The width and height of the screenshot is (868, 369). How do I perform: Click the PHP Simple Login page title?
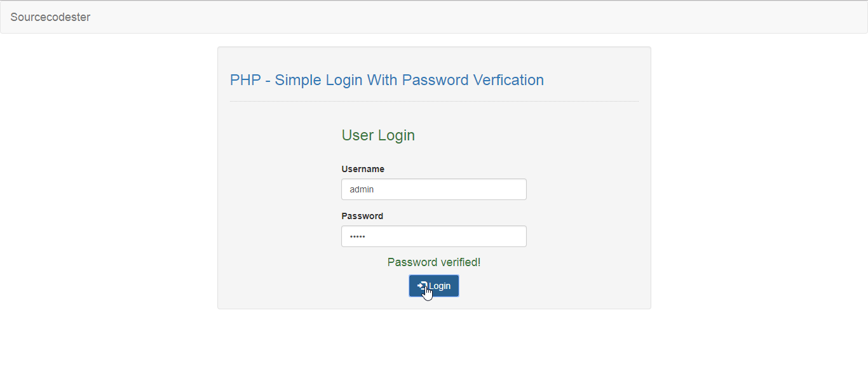386,80
